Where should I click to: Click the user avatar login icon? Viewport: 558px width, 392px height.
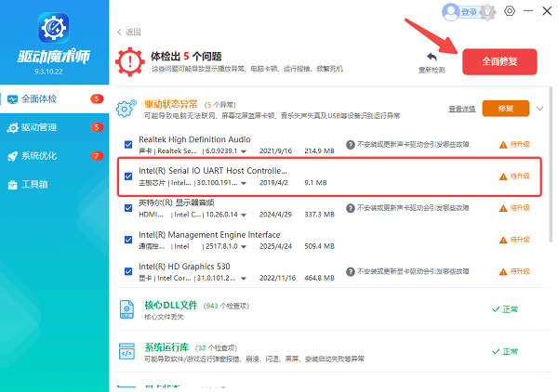tap(450, 12)
